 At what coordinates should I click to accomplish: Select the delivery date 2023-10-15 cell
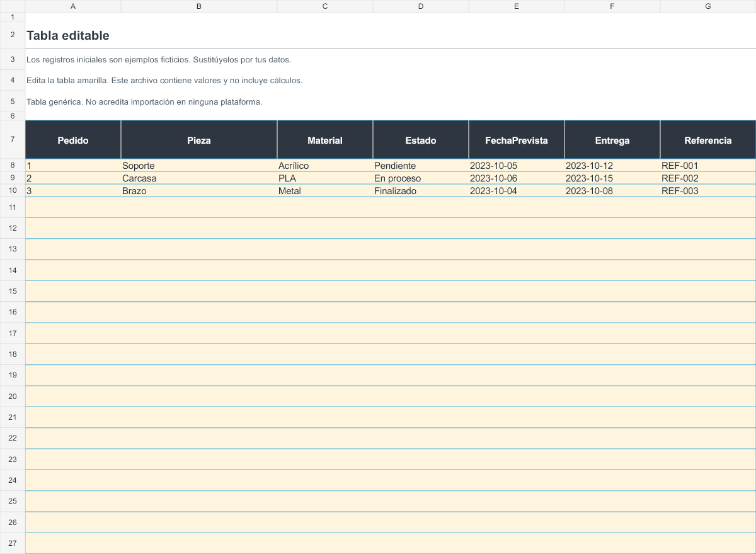(x=612, y=178)
